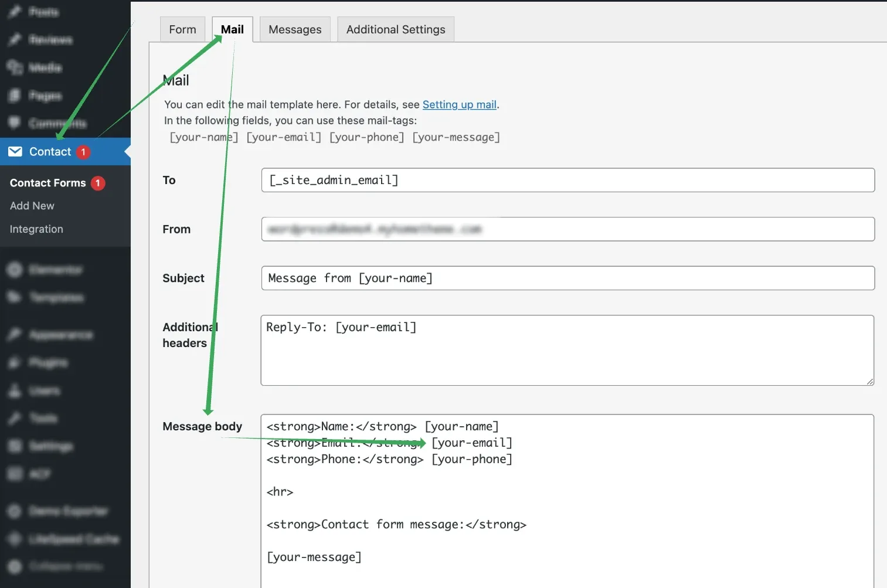Focus the Subject input field
This screenshot has width=887, height=588.
click(568, 278)
